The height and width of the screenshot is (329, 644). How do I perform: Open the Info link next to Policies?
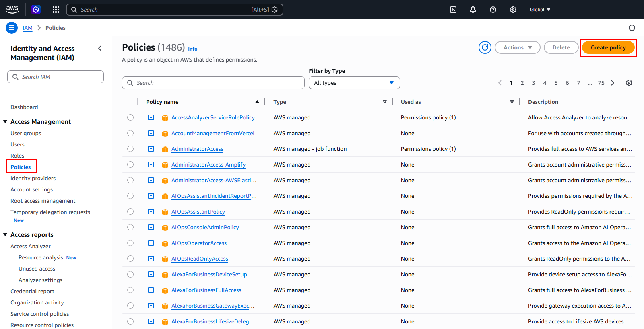coord(193,49)
